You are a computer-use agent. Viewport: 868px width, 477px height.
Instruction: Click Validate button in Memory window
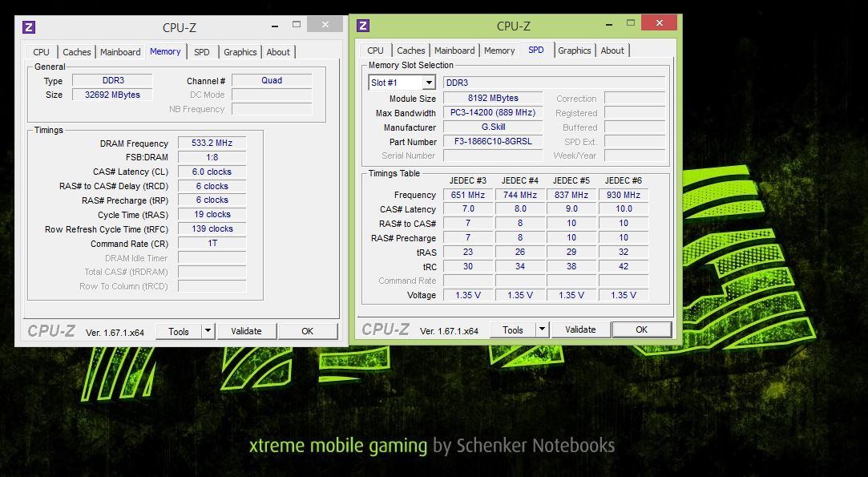246,331
